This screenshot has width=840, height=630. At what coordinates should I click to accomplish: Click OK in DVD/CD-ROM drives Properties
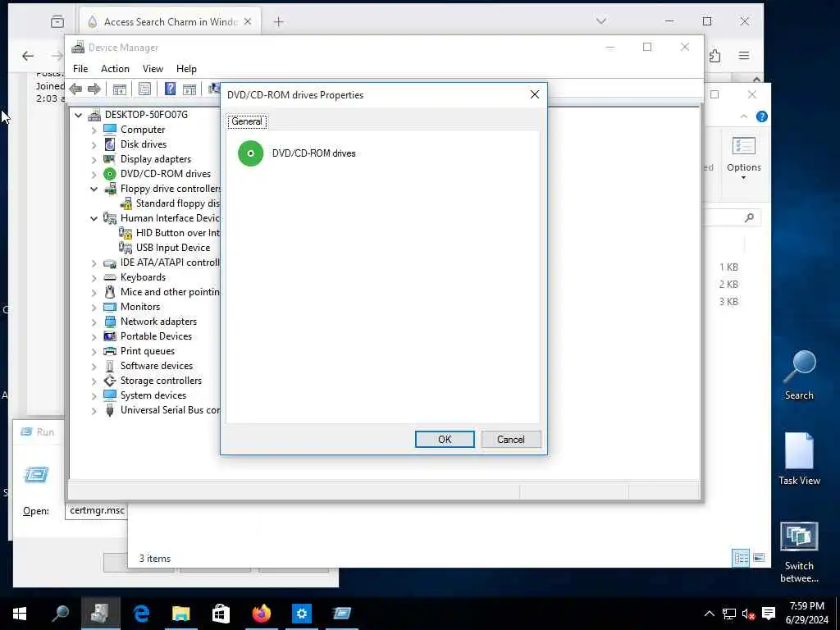point(445,440)
